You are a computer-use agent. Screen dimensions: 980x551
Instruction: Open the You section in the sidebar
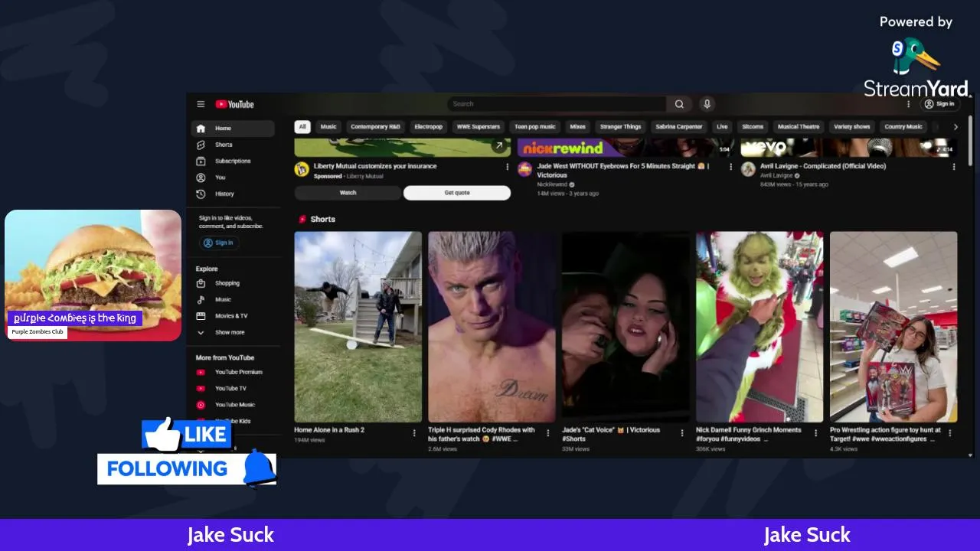233,178
